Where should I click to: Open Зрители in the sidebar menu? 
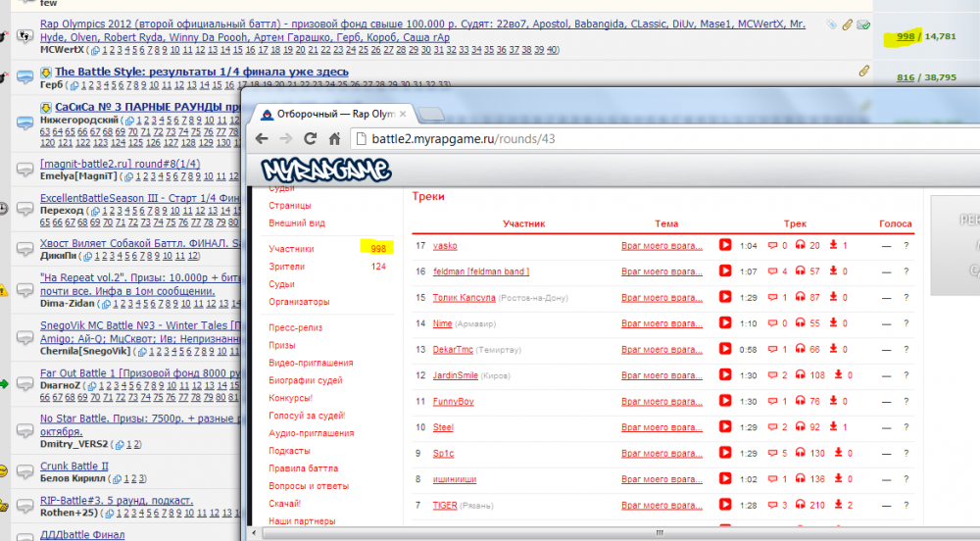287,267
